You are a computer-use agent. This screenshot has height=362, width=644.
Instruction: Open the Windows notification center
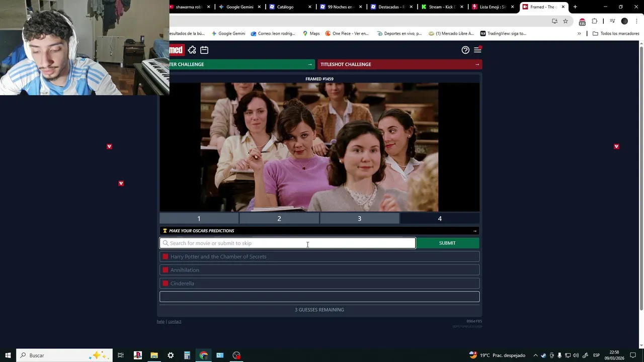pos(633,355)
